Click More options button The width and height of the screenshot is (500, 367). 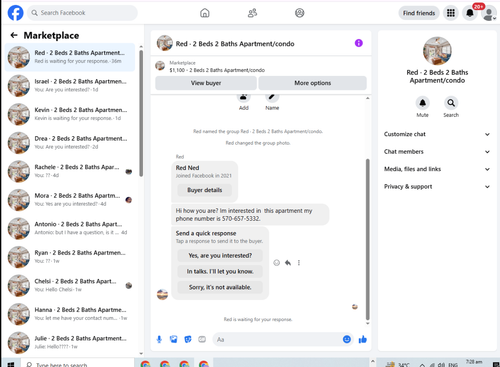coord(312,83)
